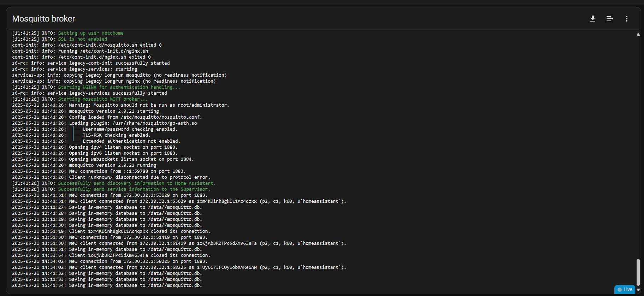The image size is (644, 296).
Task: Click 'Opening ipv4 listen socket on port 1883.'
Action: (x=95, y=147)
